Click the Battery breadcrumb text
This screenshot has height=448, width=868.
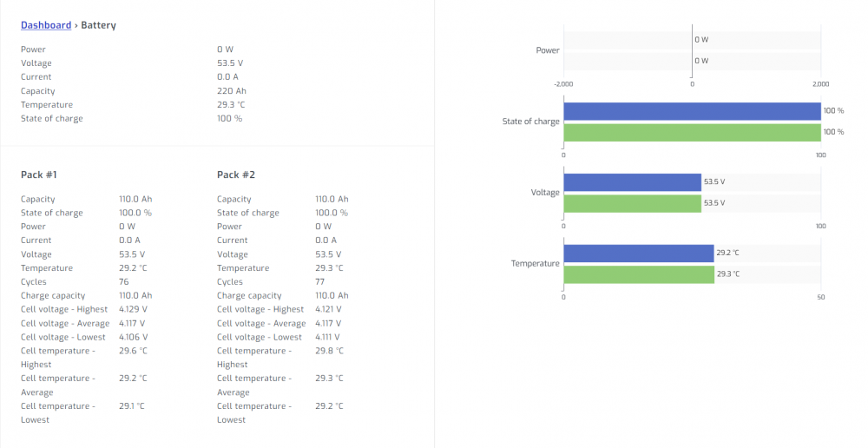[x=99, y=25]
